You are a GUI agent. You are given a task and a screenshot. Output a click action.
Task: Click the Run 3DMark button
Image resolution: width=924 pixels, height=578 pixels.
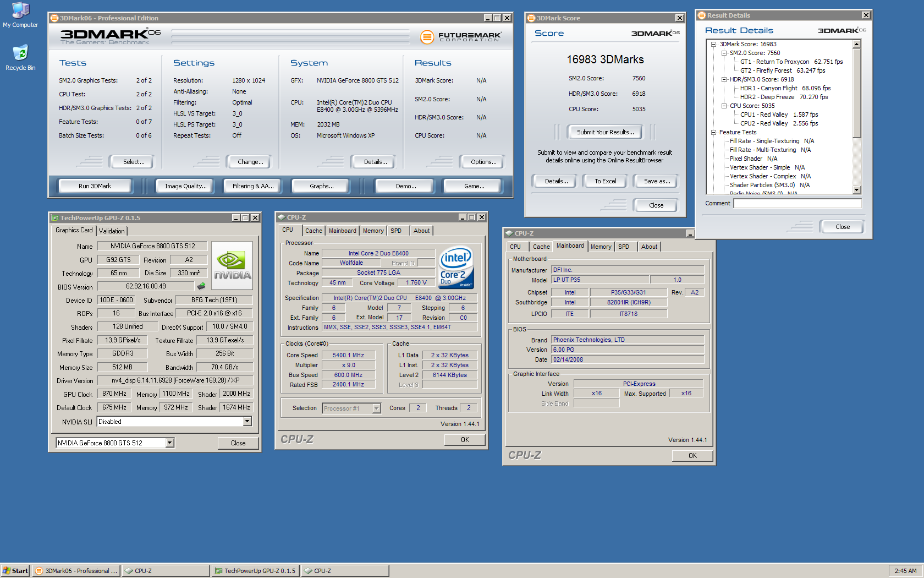(95, 186)
